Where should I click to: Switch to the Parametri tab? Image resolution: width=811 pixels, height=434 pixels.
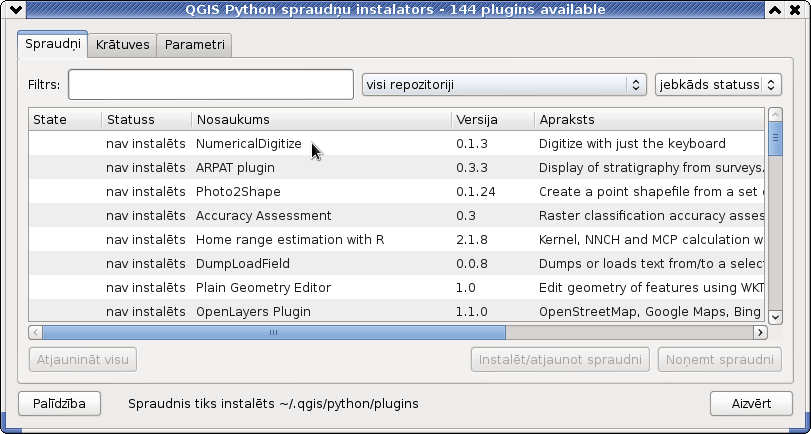[x=194, y=45]
